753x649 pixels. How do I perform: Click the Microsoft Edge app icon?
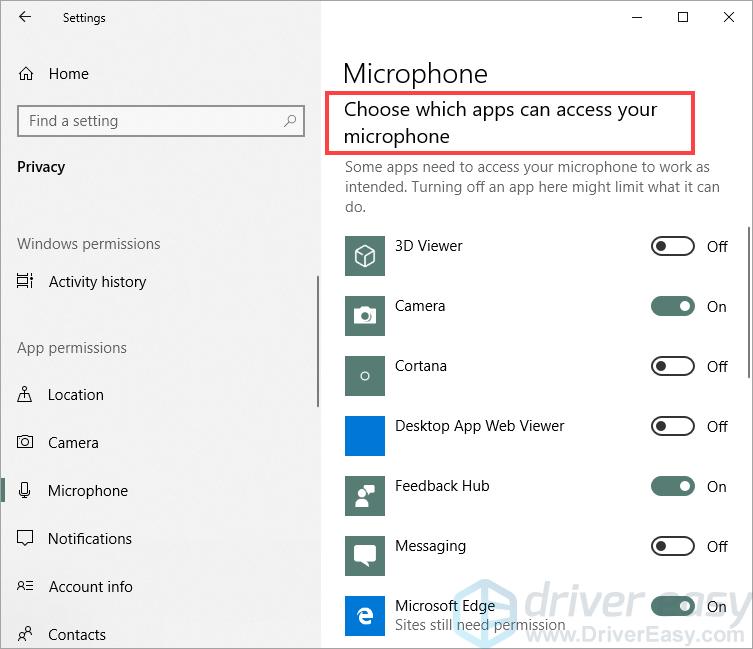(x=364, y=616)
